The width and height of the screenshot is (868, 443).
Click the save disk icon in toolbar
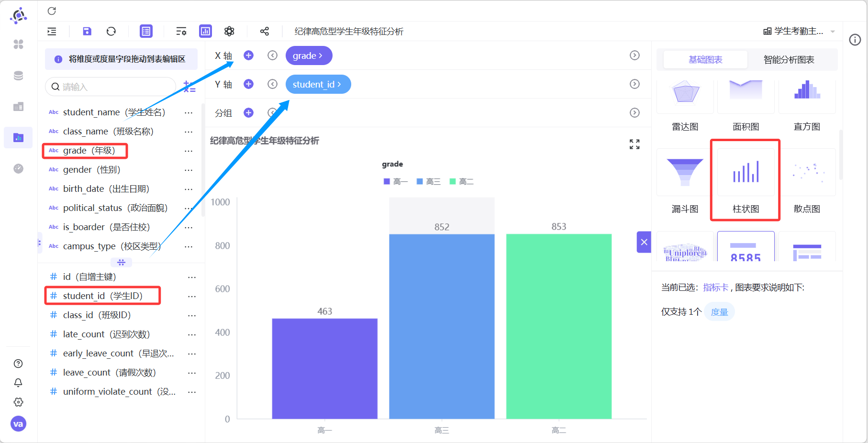coord(87,31)
